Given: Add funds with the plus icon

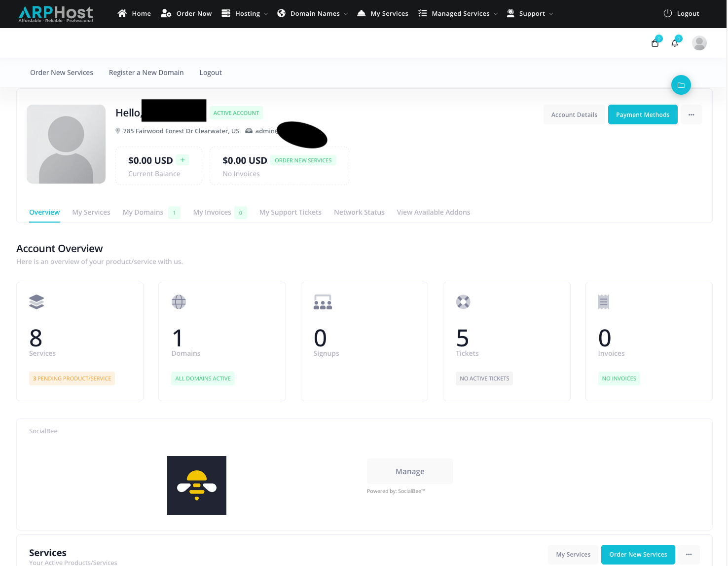Looking at the screenshot, I should pyautogui.click(x=182, y=160).
